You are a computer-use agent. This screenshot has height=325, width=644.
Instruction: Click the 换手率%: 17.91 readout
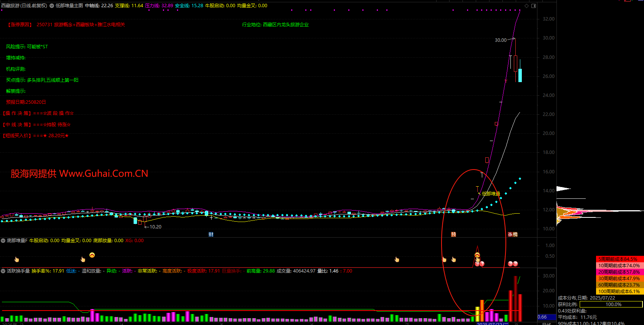pos(48,271)
